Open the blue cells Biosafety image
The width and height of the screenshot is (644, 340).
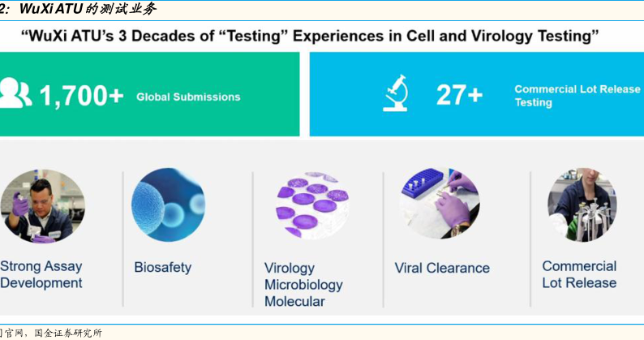pyautogui.click(x=168, y=204)
